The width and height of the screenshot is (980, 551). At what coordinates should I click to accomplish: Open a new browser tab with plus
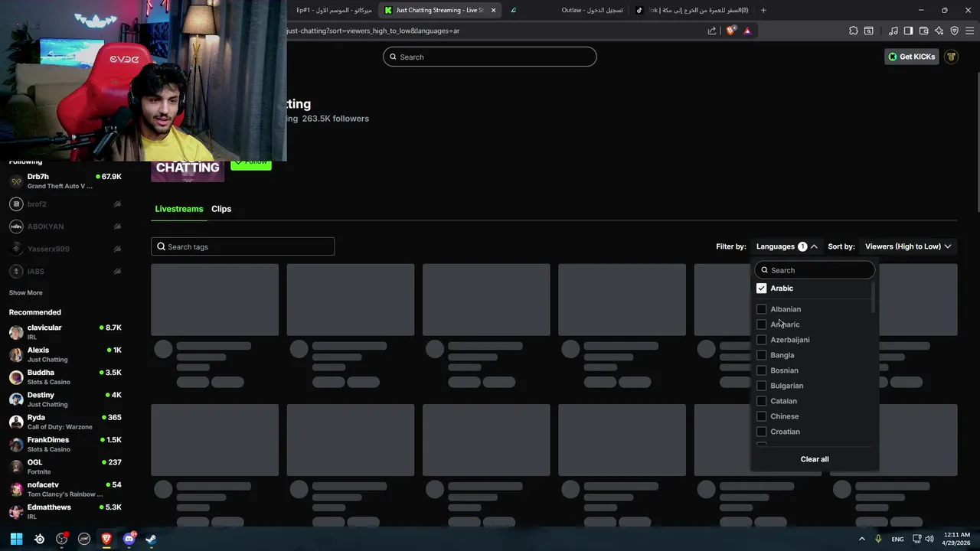point(763,10)
